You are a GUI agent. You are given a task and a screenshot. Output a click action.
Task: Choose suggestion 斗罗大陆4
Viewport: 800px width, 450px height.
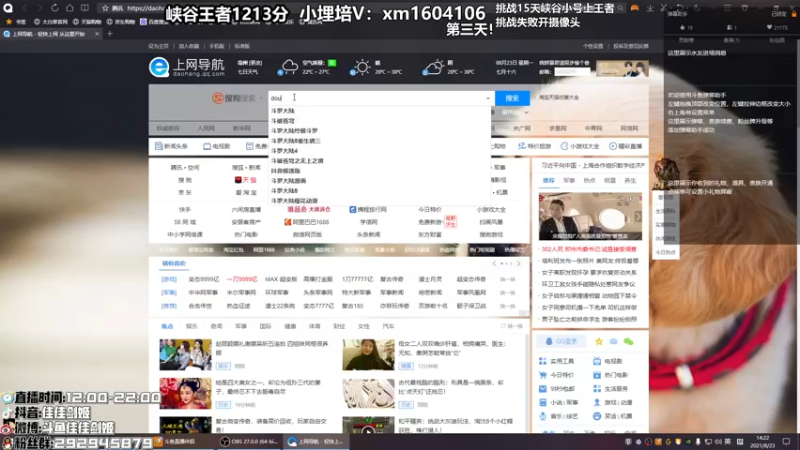(x=284, y=151)
